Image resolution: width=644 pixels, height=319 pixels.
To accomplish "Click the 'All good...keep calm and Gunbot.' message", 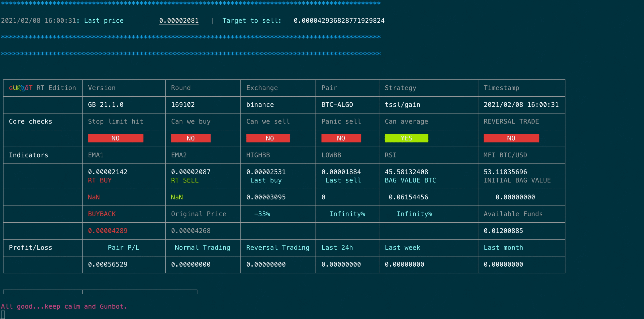I will 64,306.
